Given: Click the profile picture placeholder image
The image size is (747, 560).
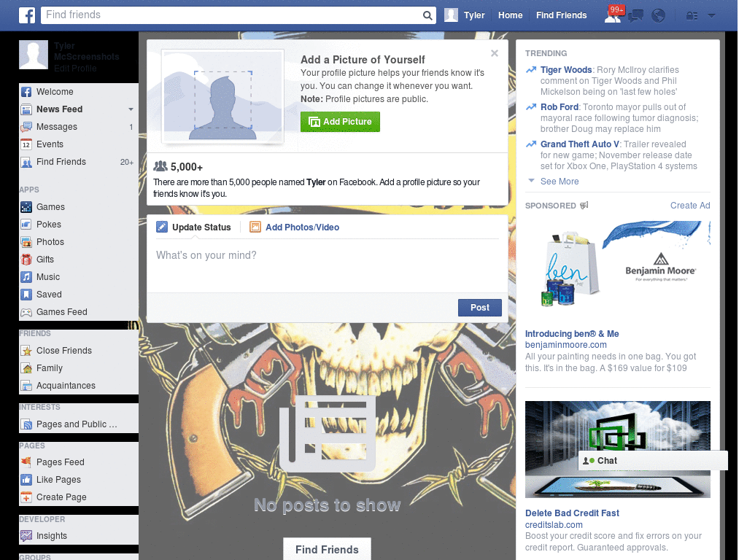Looking at the screenshot, I should (223, 96).
